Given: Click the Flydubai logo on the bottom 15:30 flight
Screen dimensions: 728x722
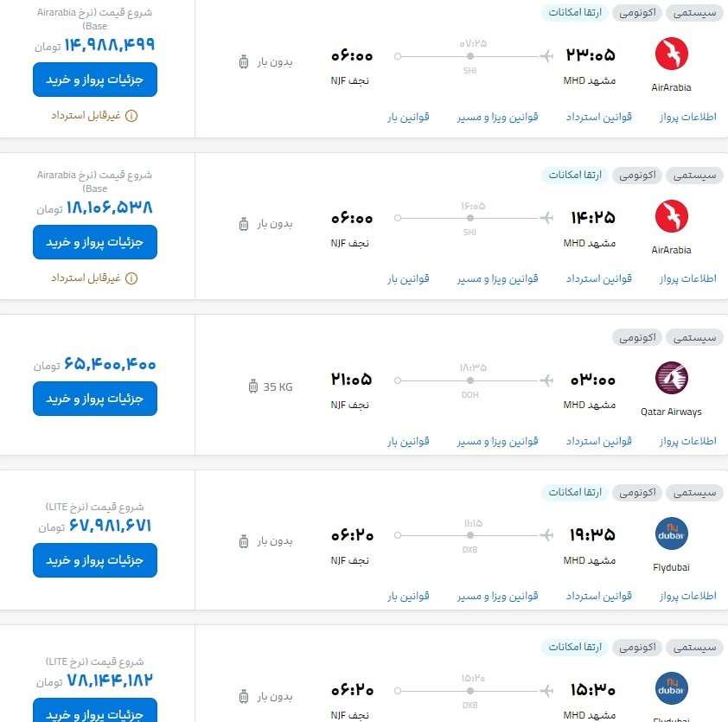Looking at the screenshot, I should click(671, 688).
